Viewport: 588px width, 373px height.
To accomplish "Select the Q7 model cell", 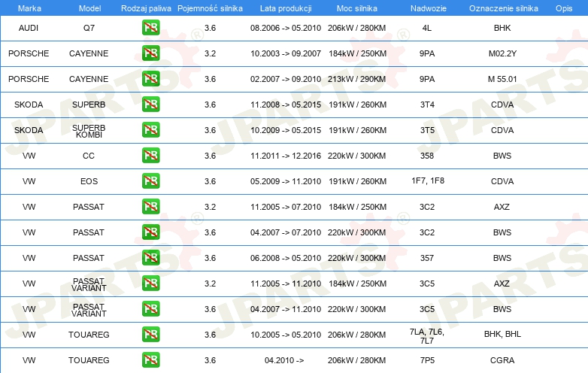I will click(89, 28).
